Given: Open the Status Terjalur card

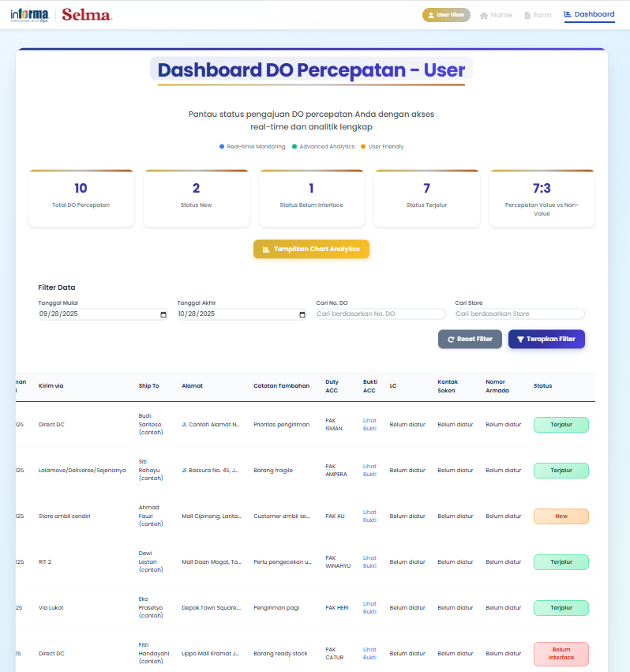Looking at the screenshot, I should (427, 198).
